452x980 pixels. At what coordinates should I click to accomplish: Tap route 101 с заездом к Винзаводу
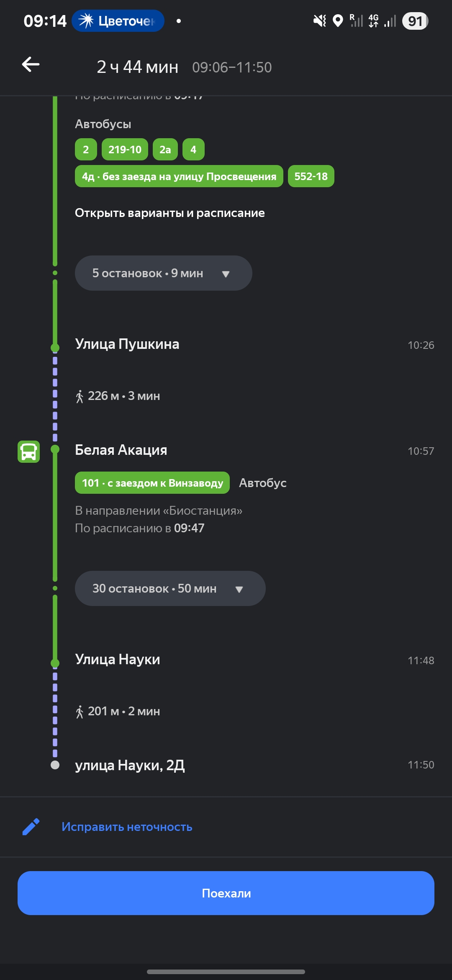(152, 483)
